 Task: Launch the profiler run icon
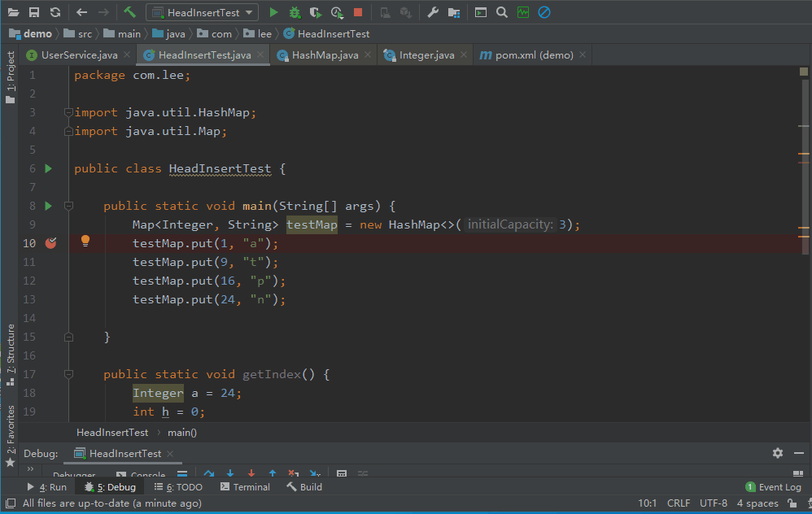337,12
